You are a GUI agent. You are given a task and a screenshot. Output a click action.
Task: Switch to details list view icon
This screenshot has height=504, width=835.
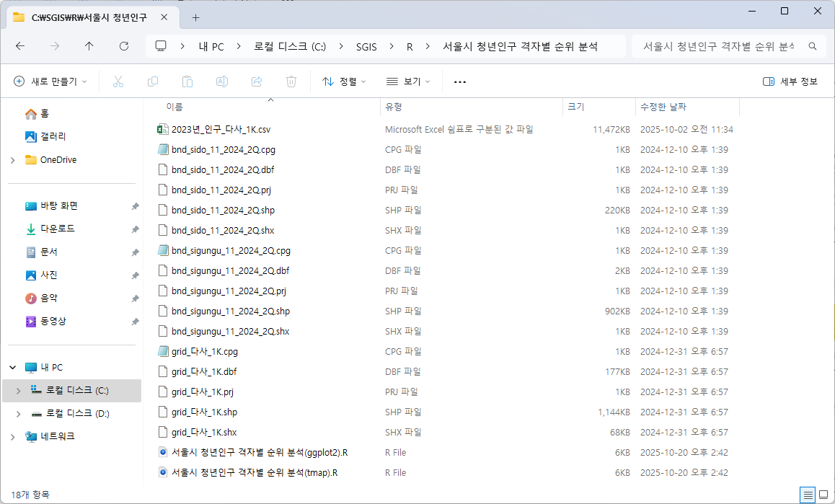tap(808, 495)
